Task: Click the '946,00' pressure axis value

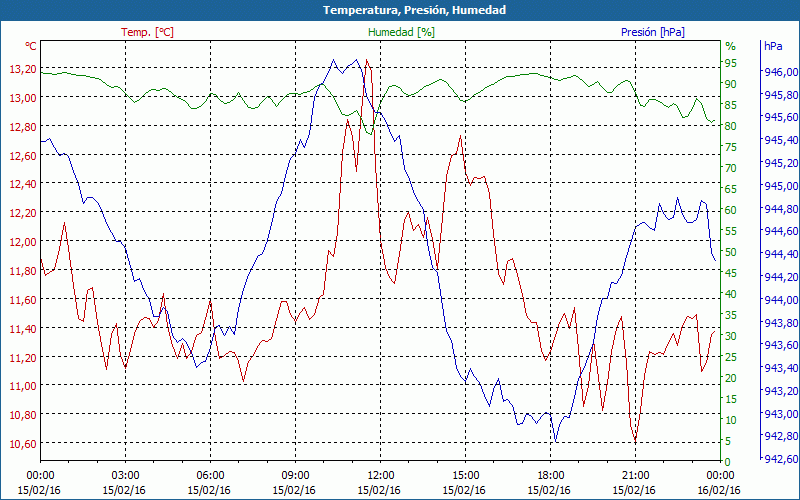Action: (x=781, y=72)
